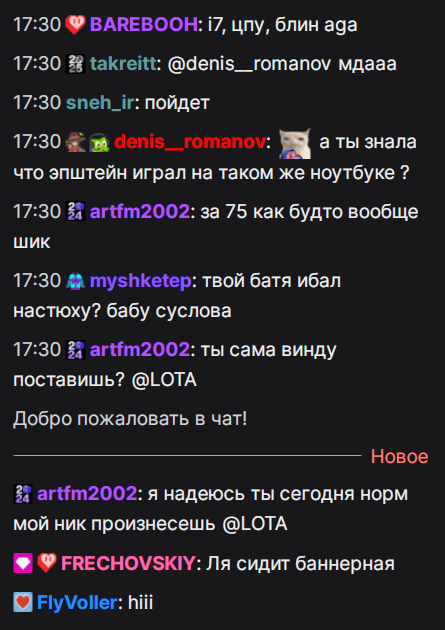This screenshot has width=445, height=630.
Task: Open BAREBOOH's user card
Action: click(143, 25)
